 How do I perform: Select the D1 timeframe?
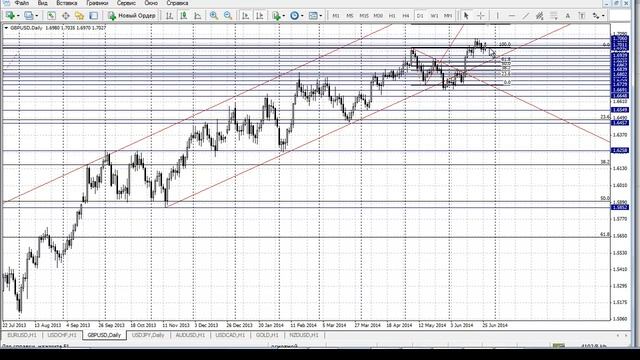click(420, 16)
